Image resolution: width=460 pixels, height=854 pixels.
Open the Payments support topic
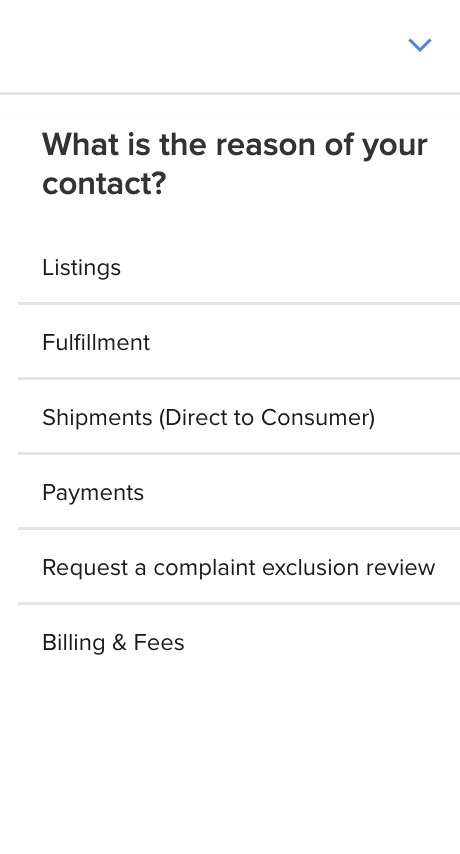pyautogui.click(x=239, y=492)
